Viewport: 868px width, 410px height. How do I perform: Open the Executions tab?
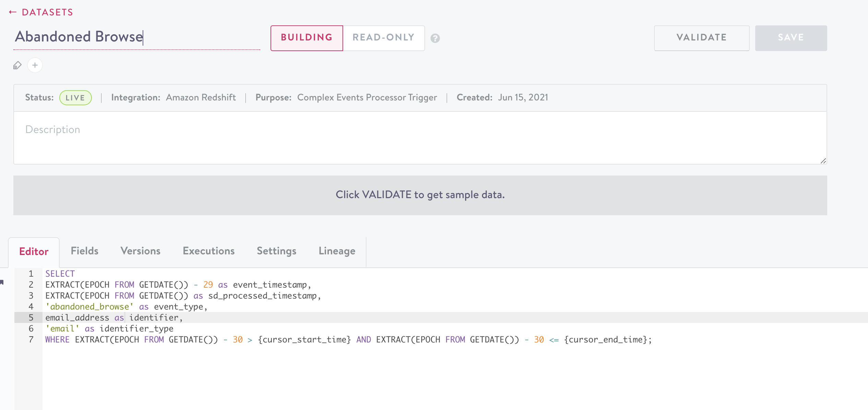(x=209, y=251)
